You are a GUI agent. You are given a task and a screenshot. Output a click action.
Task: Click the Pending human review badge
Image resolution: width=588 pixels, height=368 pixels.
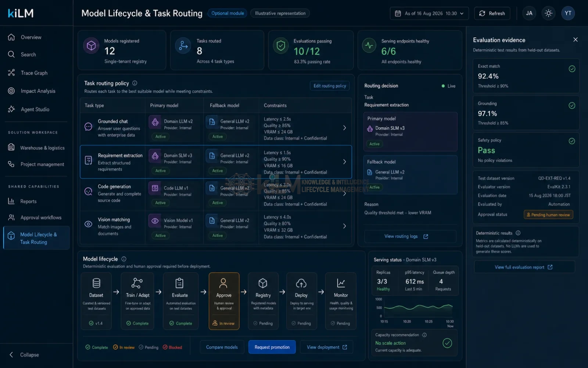(548, 215)
